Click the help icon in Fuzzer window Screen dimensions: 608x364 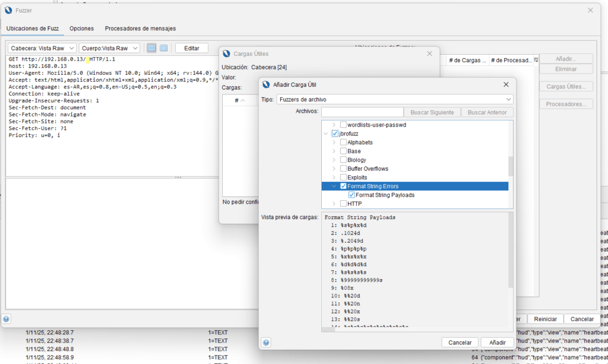click(x=6, y=319)
